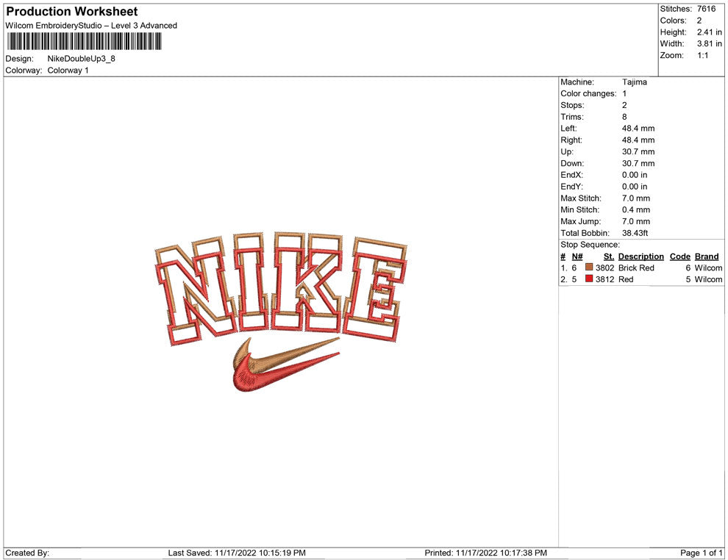Click the double swoosh embroidery design
This screenshot has width=728, height=560.
(287, 365)
